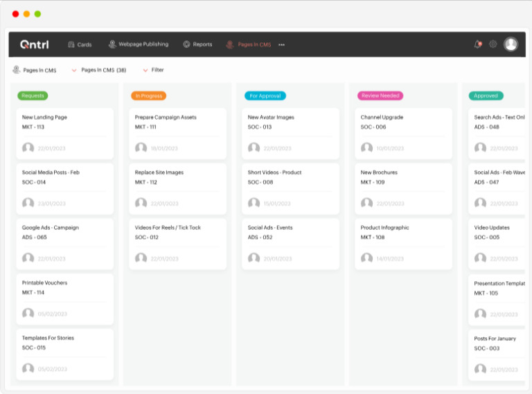Open the New Avatar Images card
Viewport: 532px width, 394px height.
[x=291, y=134]
